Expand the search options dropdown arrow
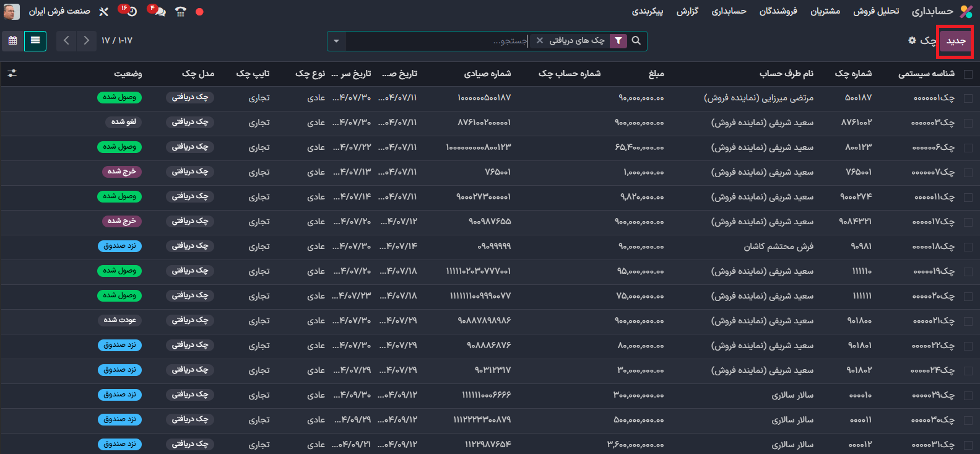The height and width of the screenshot is (454, 980). [x=336, y=41]
